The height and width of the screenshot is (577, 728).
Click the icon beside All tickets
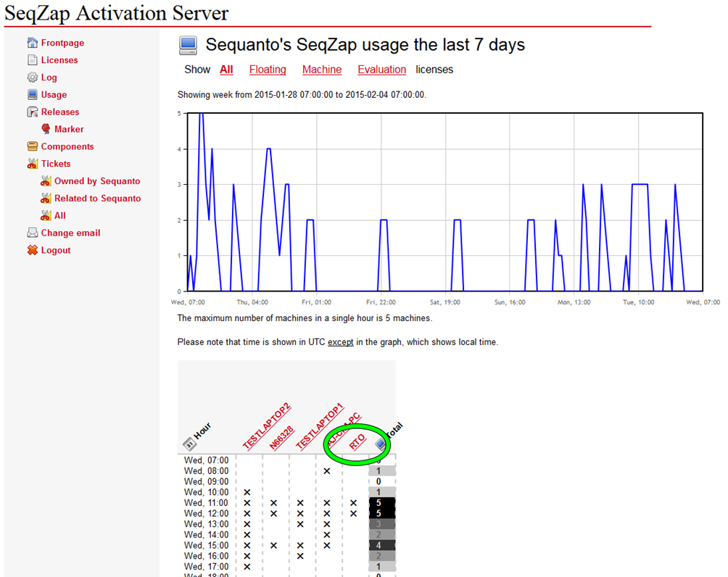point(46,215)
